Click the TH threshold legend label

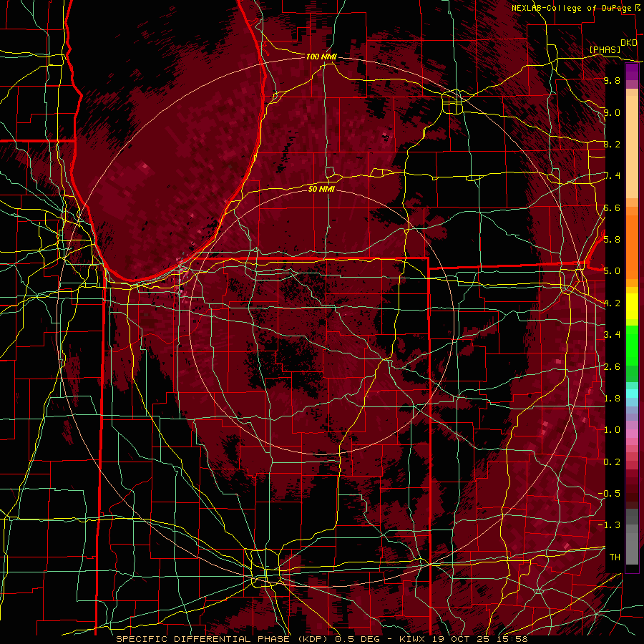tap(615, 557)
